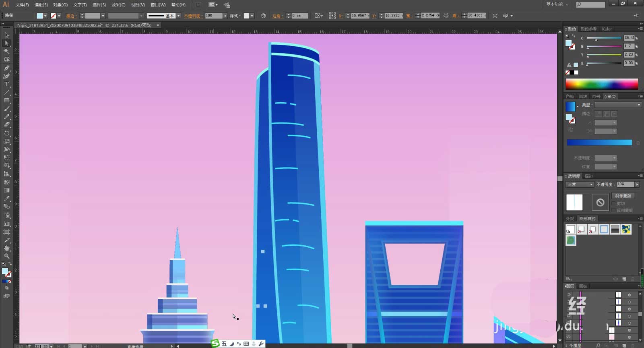Toggle the Invert Mask checkbox
The image size is (644, 348).
613,210
